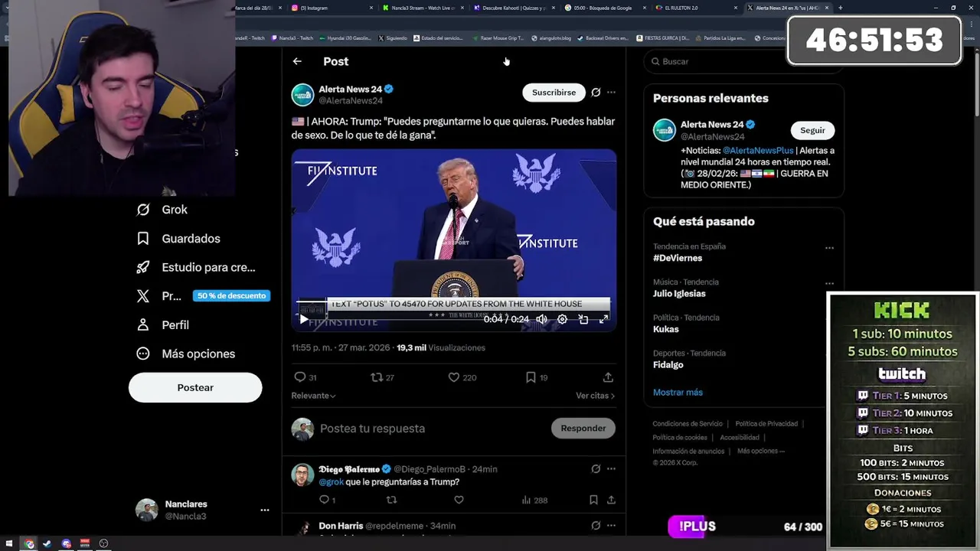
Task: Click the 50 % de descuento badge
Action: coord(231,296)
